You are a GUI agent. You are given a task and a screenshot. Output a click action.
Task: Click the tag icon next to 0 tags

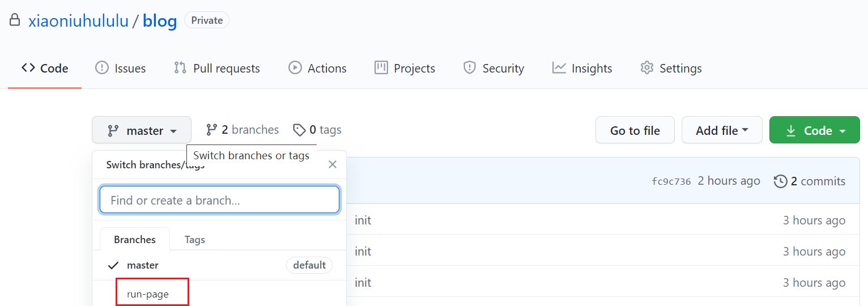coord(299,130)
